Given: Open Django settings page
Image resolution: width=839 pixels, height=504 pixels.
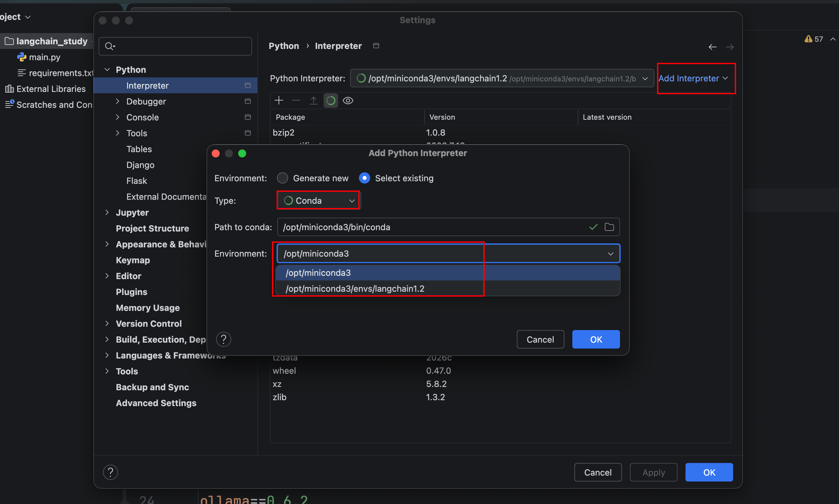Looking at the screenshot, I should [140, 165].
